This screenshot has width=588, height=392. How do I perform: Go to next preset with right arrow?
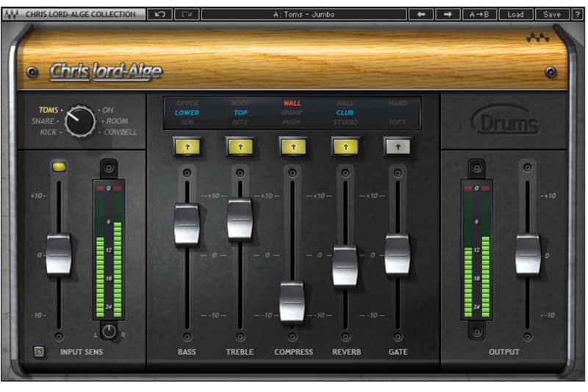pyautogui.click(x=448, y=14)
